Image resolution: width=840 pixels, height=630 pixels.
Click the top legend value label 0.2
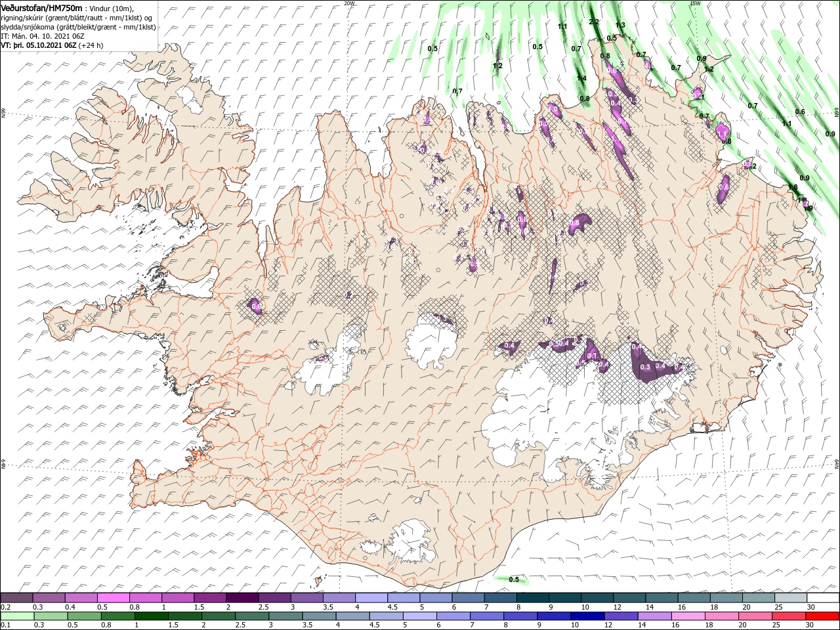pos(6,607)
